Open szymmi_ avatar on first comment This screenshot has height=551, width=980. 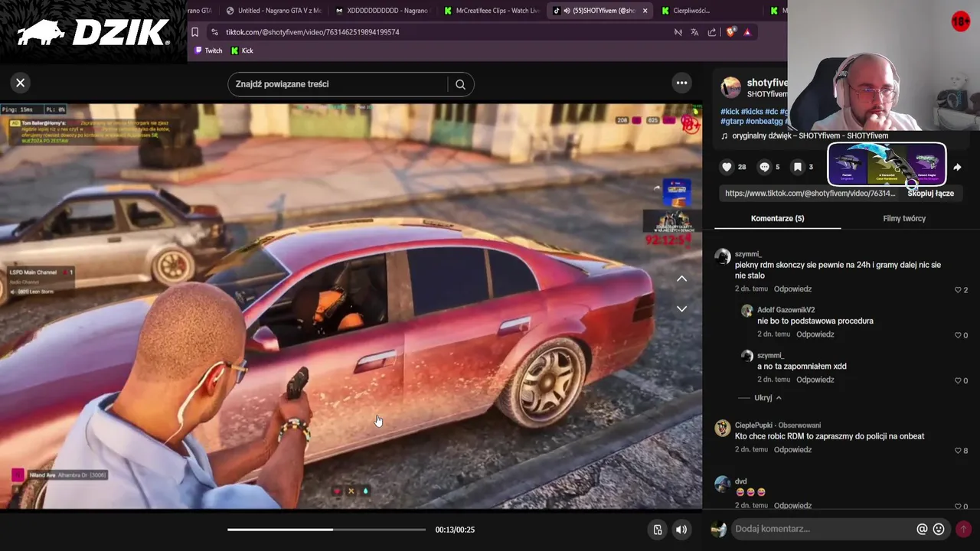[722, 257]
